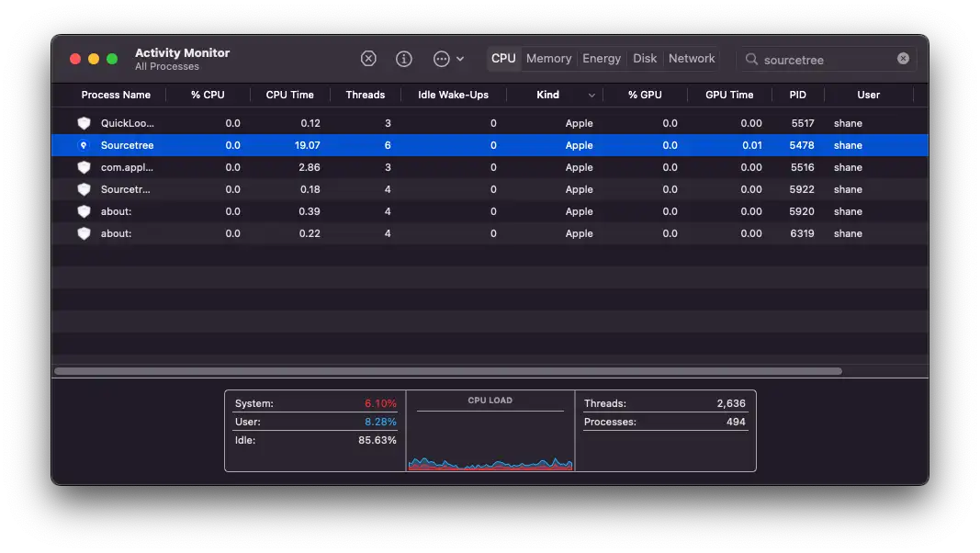Screen dimensions: 980x553
Task: Click shield icon of about: PID 6319
Action: [84, 233]
